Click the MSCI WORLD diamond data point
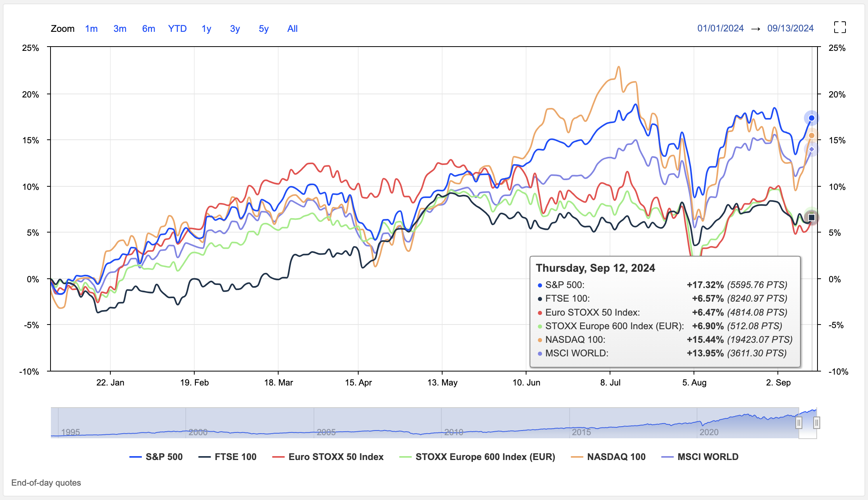The image size is (868, 500). [811, 149]
